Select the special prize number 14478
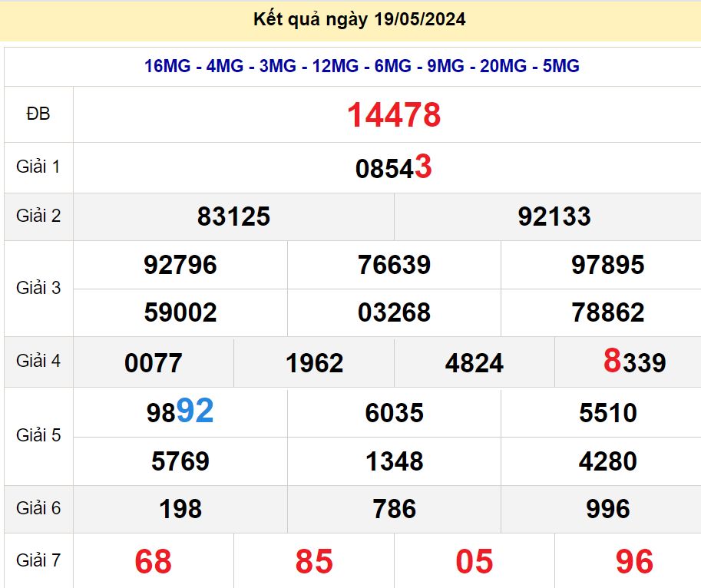 point(393,114)
